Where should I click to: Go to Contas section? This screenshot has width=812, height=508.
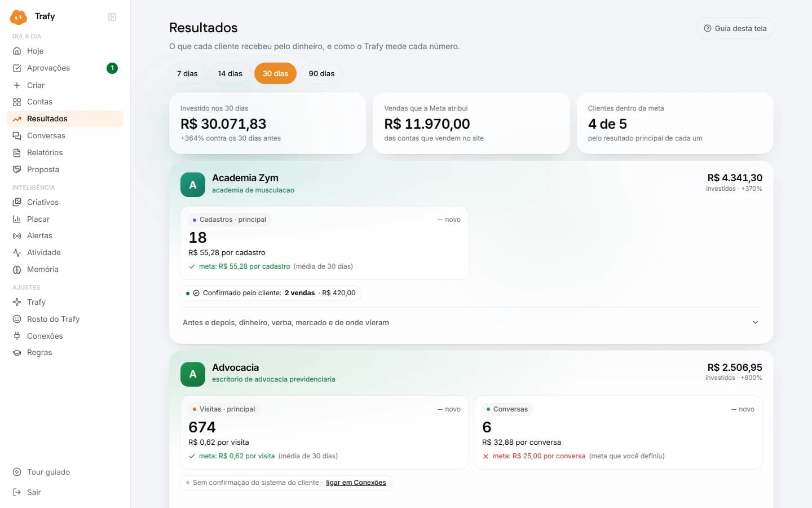pos(65,102)
